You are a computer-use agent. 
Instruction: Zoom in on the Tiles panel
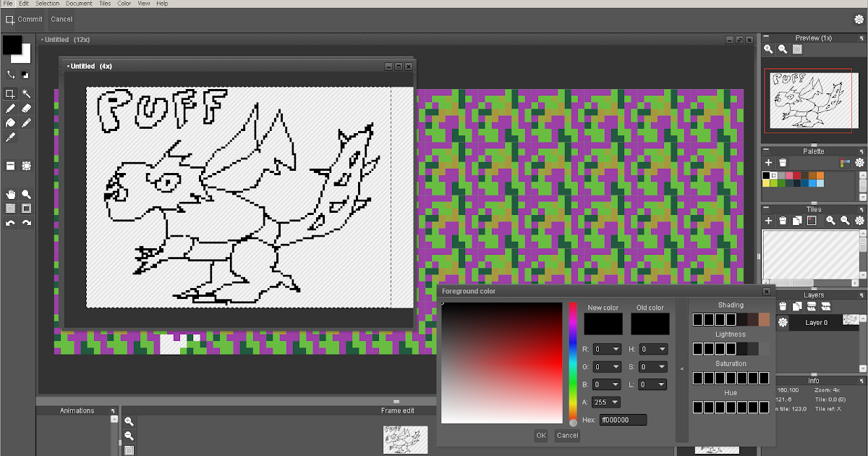coord(830,220)
